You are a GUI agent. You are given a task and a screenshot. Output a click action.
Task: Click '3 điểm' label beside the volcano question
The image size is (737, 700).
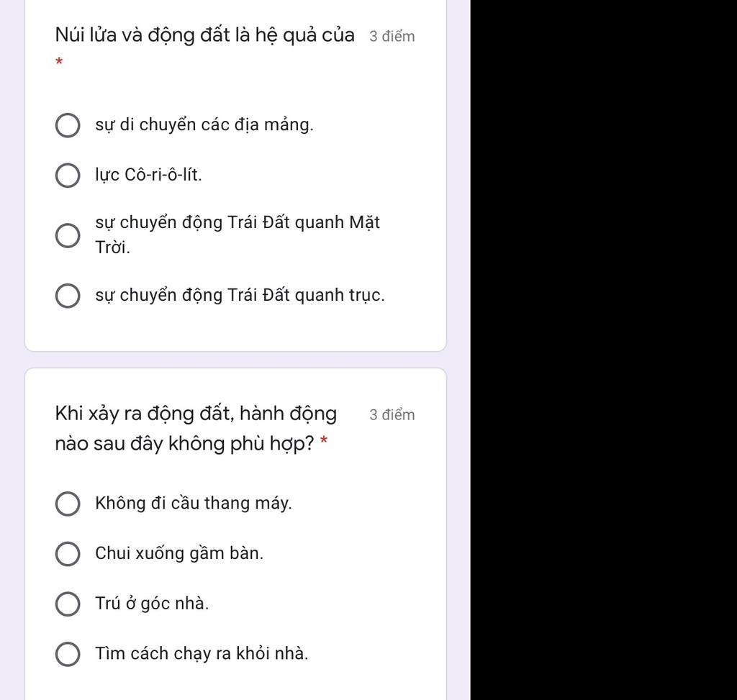click(x=392, y=37)
